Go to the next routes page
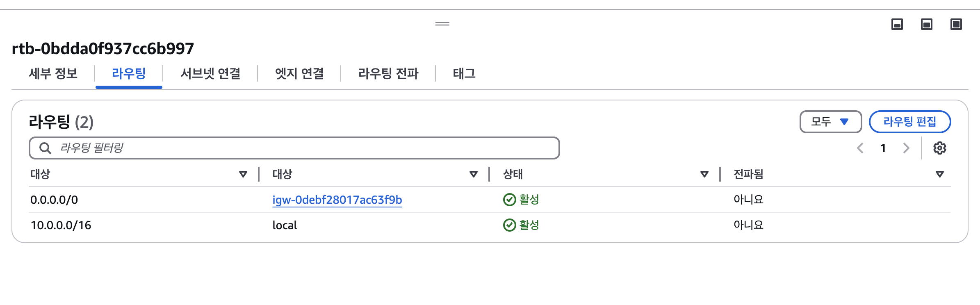 [x=906, y=148]
